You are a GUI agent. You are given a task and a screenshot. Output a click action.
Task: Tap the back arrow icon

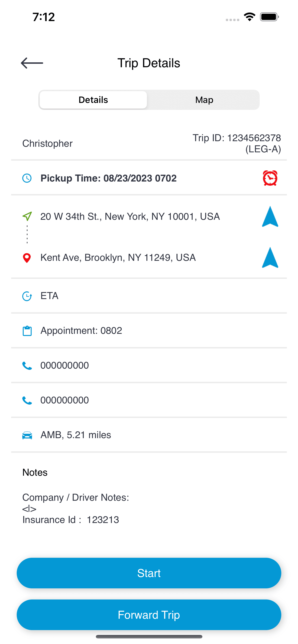coord(32,63)
